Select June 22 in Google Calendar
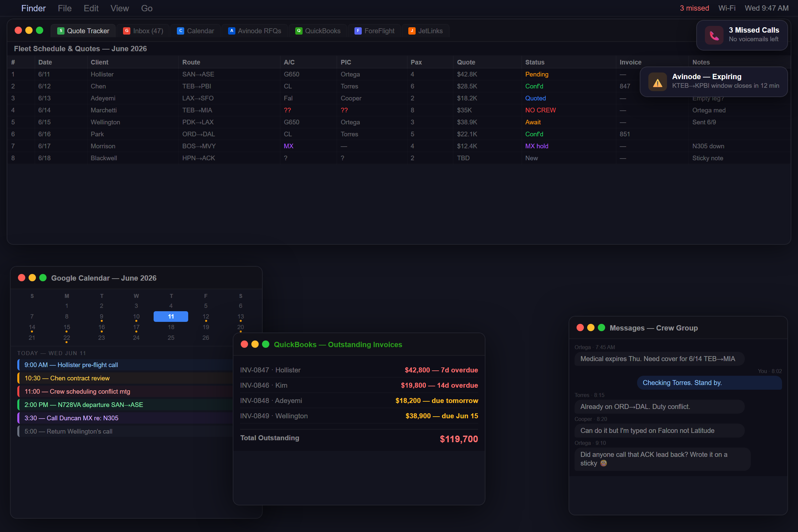This screenshot has height=532, width=798. 66,338
